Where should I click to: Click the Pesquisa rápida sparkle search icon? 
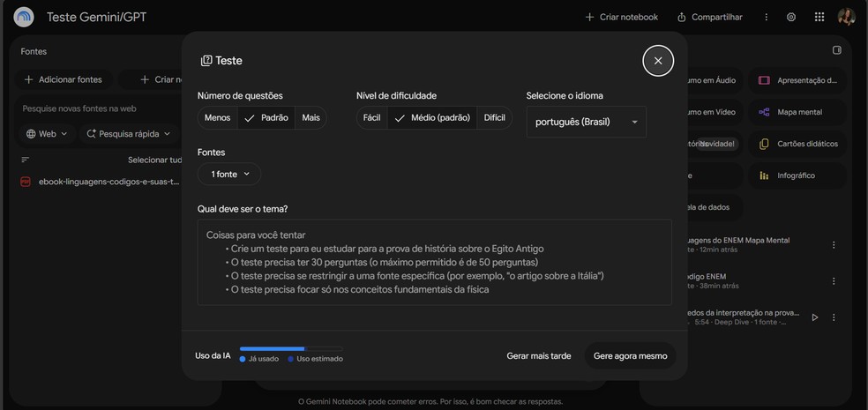point(92,134)
